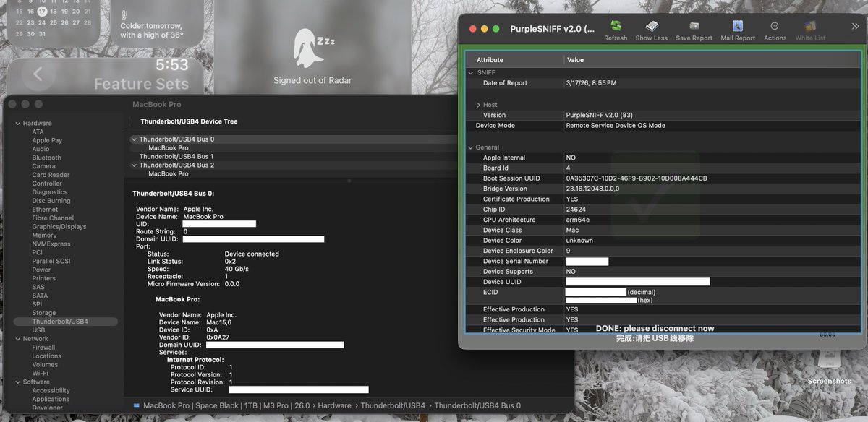The width and height of the screenshot is (868, 422).
Task: Select Apple Pay in the sidebar
Action: [47, 140]
